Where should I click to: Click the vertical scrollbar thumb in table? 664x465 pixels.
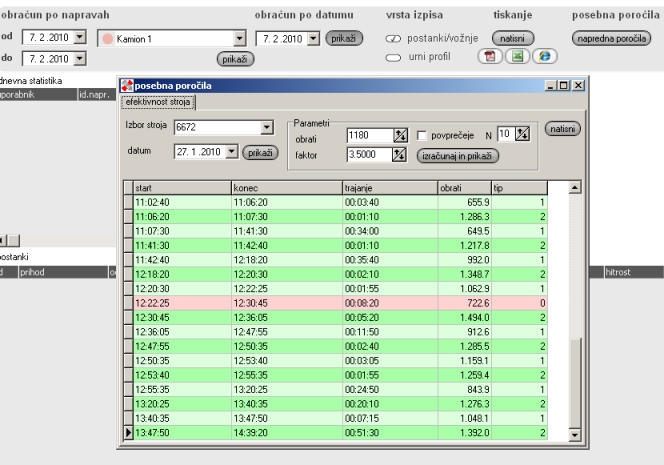tap(575, 383)
